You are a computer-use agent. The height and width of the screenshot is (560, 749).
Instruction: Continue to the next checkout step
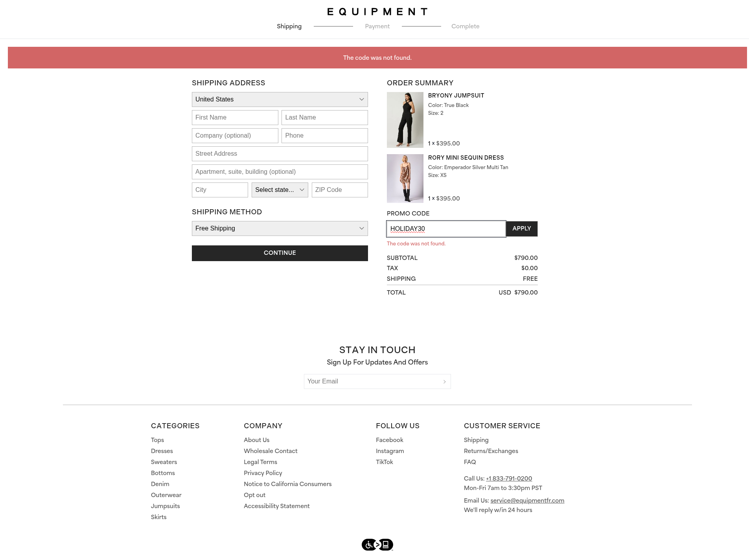click(280, 253)
